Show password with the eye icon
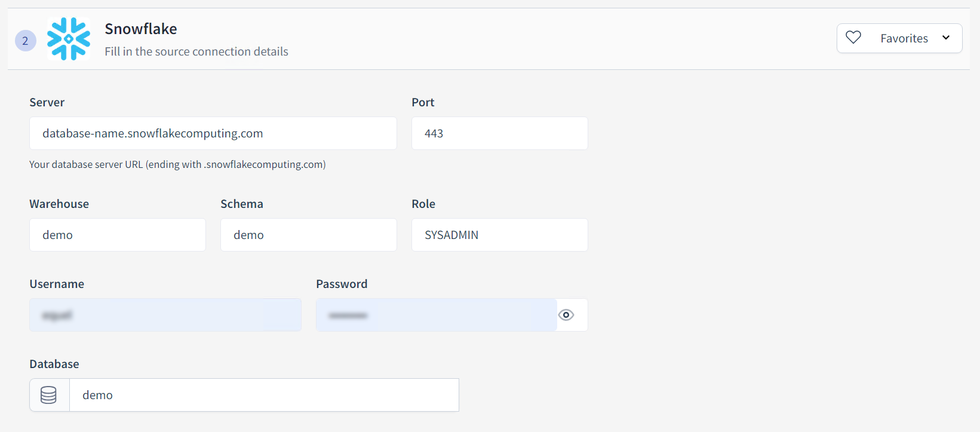Image resolution: width=980 pixels, height=432 pixels. [x=566, y=315]
